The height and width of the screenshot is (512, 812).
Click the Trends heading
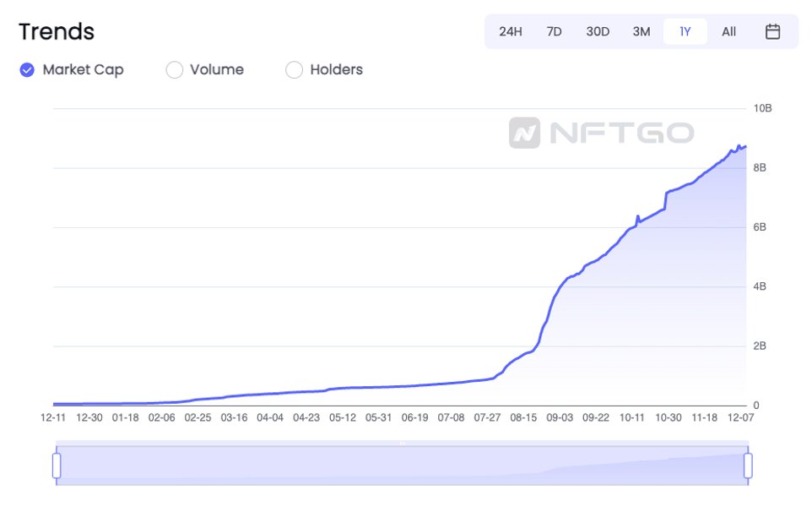(x=57, y=32)
